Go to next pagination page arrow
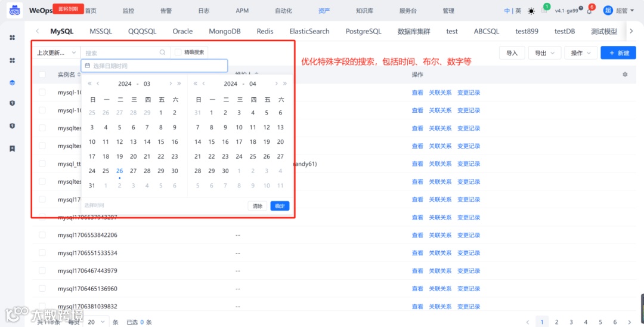This screenshot has width=644, height=327. pyautogui.click(x=630, y=322)
